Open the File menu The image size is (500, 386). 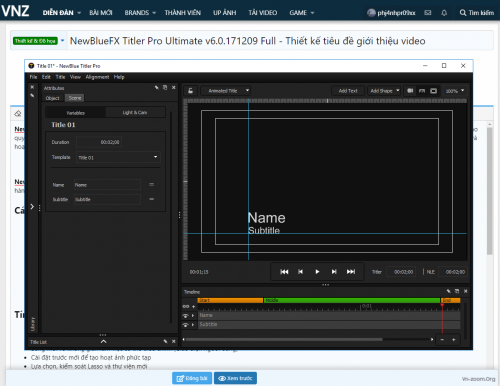coord(33,77)
